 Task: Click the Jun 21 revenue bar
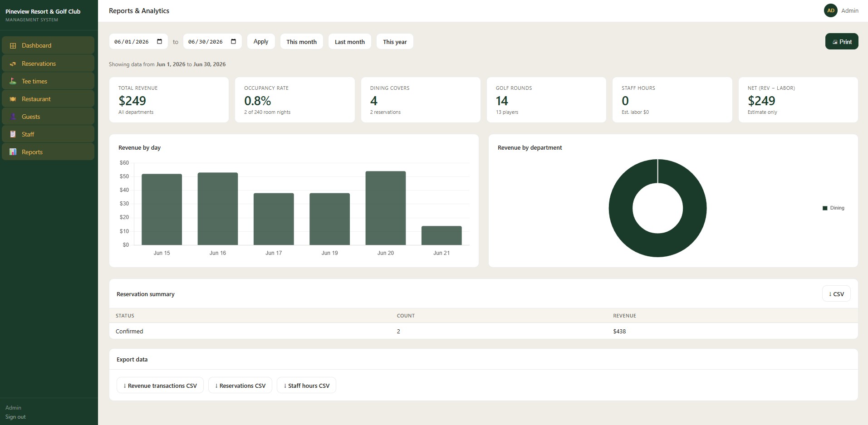point(441,235)
